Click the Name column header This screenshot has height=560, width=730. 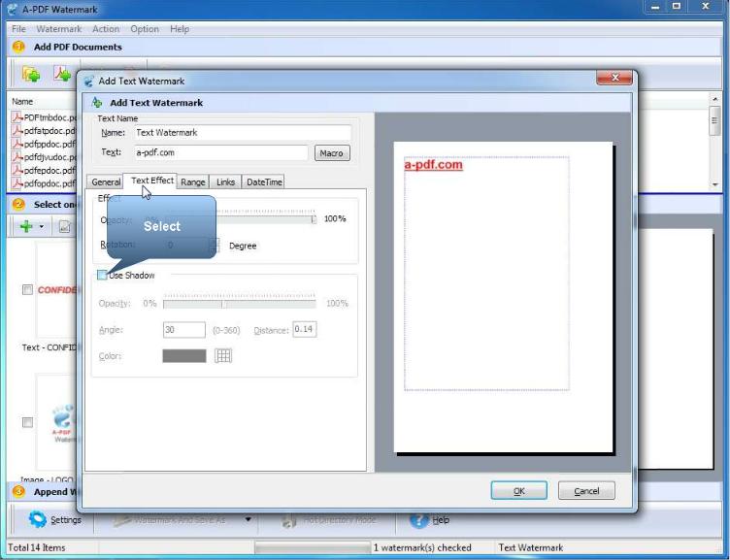click(x=22, y=102)
